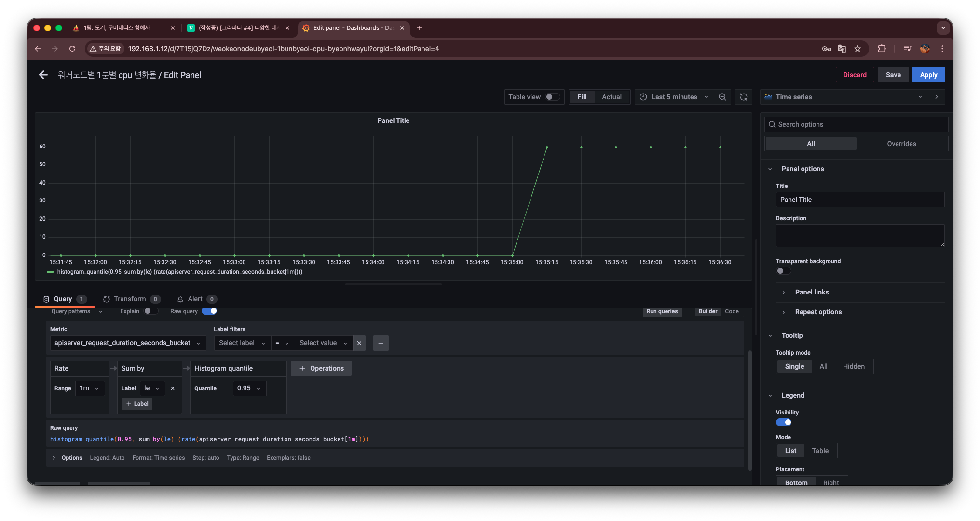The width and height of the screenshot is (980, 521).
Task: Click the green legend series color swatch
Action: pyautogui.click(x=50, y=272)
